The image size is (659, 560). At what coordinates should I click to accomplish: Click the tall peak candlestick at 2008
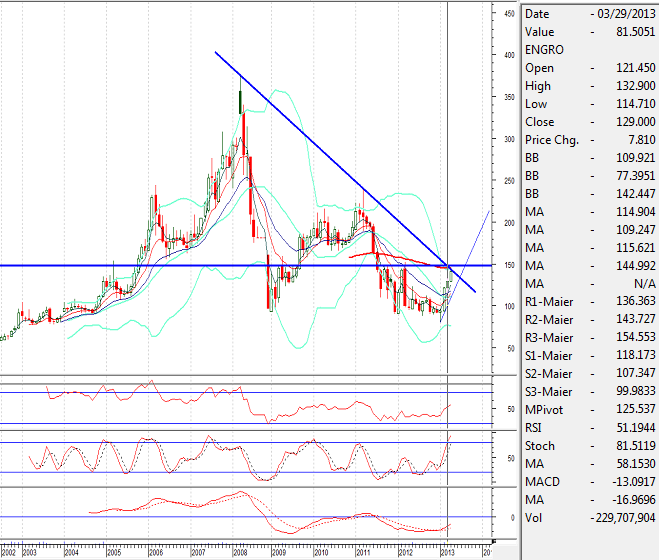(240, 100)
